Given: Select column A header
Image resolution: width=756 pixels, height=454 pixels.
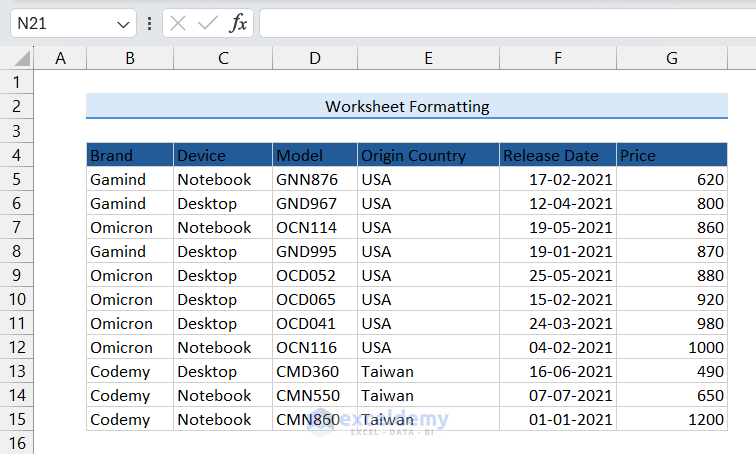Looking at the screenshot, I should [60, 58].
